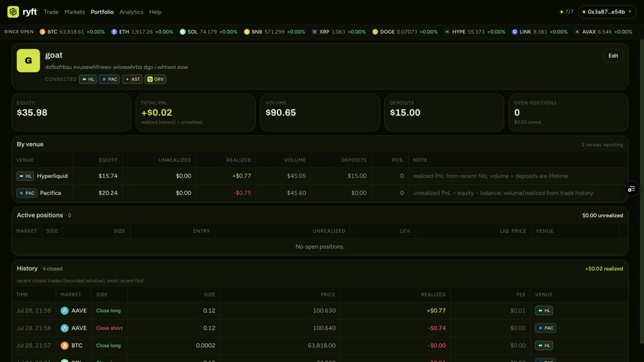
Task: Click the ryft logo icon
Action: [13, 12]
